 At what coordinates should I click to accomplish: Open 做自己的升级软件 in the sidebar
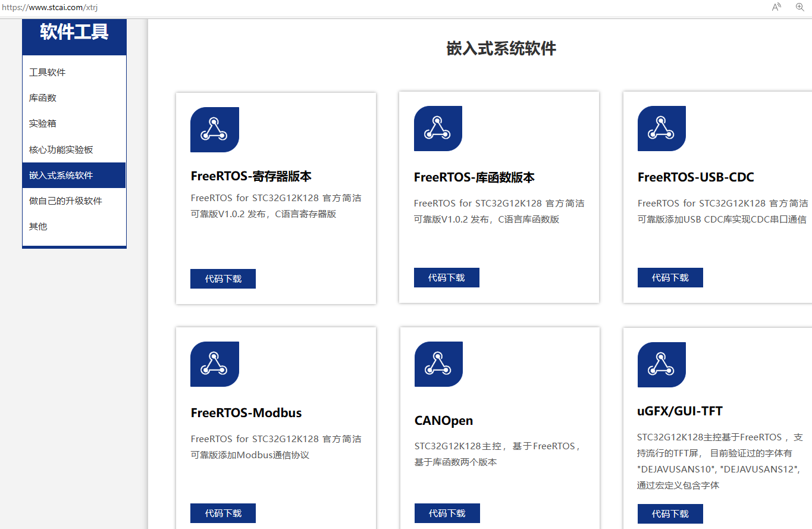point(74,201)
